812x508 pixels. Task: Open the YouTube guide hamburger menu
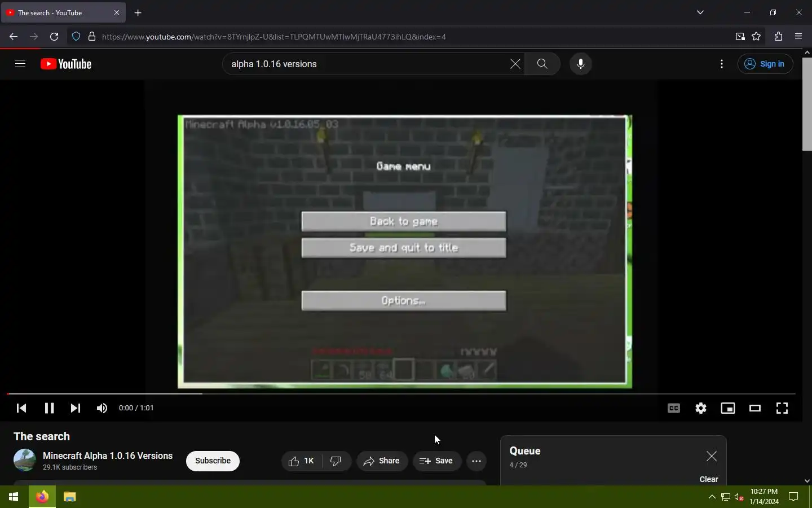(20, 64)
